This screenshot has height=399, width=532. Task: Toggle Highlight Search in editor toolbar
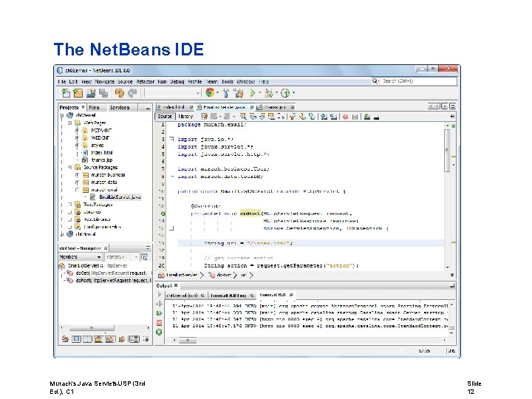[x=271, y=117]
